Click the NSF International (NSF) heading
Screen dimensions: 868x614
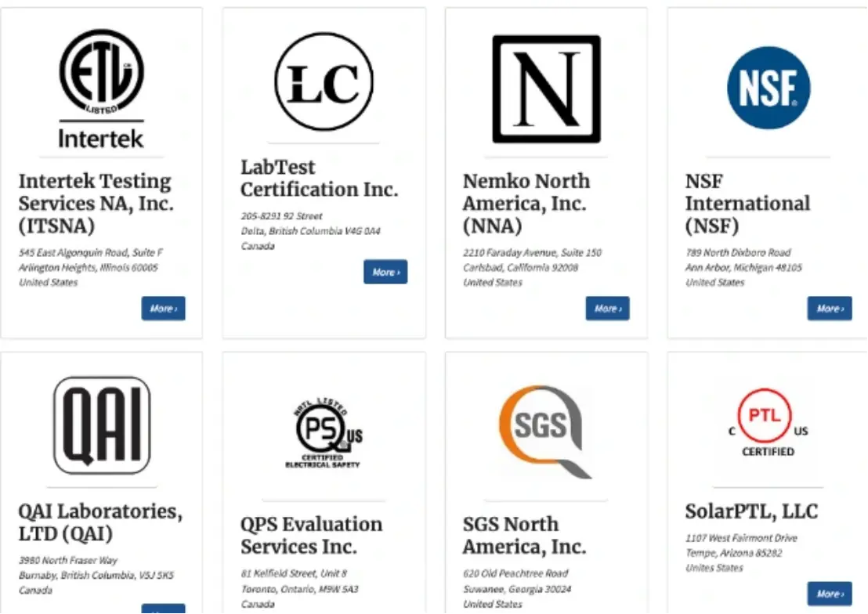point(747,204)
